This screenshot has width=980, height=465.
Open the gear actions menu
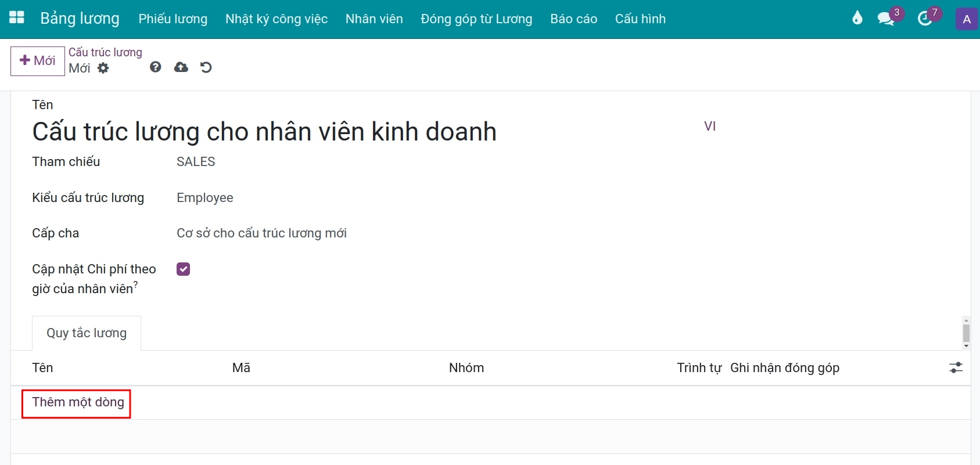click(103, 68)
